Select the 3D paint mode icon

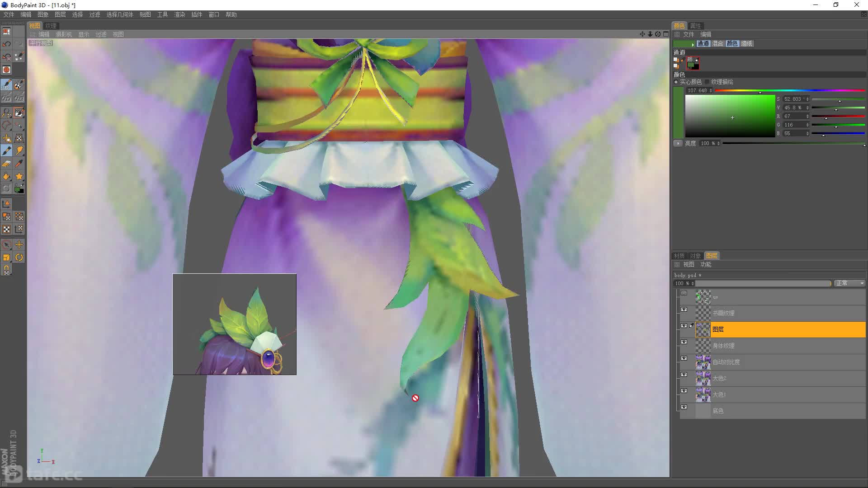pos(6,85)
